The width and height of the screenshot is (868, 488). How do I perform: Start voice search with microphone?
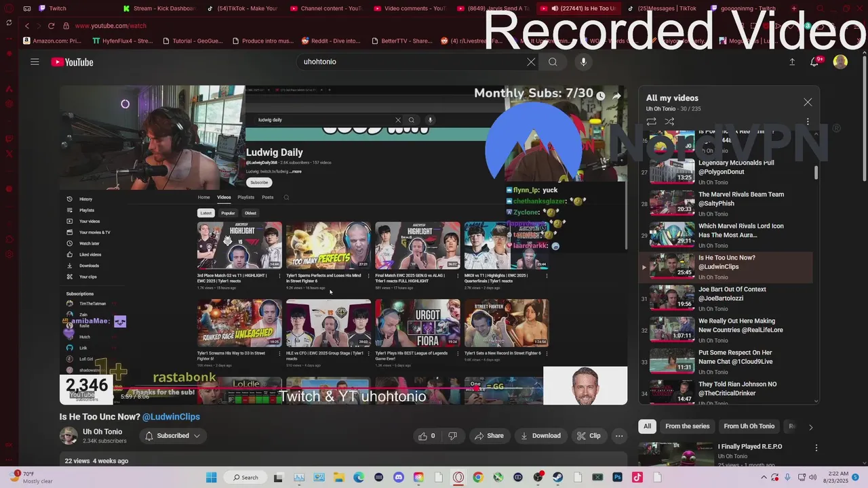click(583, 62)
